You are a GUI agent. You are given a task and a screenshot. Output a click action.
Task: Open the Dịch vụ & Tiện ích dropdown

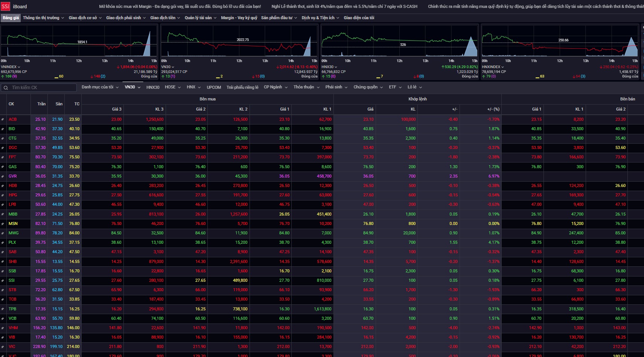coord(320,18)
